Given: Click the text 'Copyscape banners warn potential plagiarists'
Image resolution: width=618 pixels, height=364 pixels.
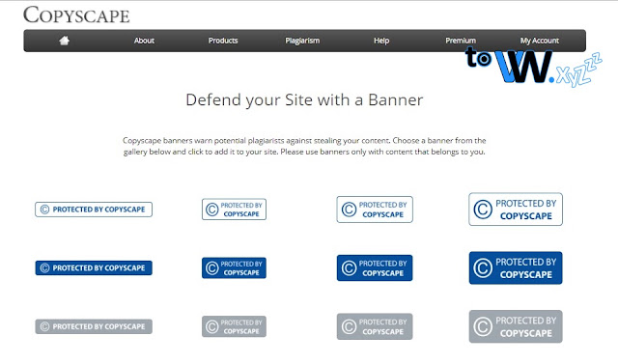Looking at the screenshot, I should (204, 141).
